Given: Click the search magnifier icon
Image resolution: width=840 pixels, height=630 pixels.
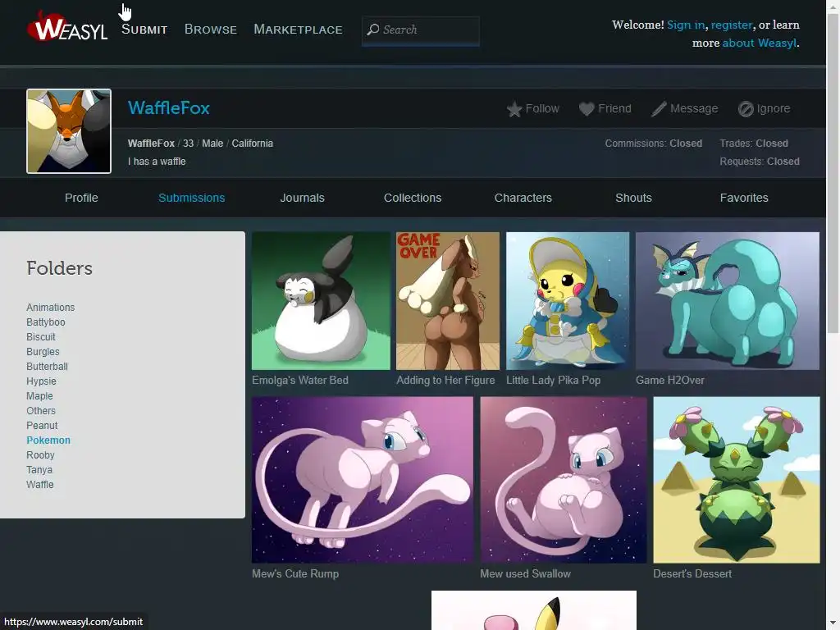Looking at the screenshot, I should 373,30.
